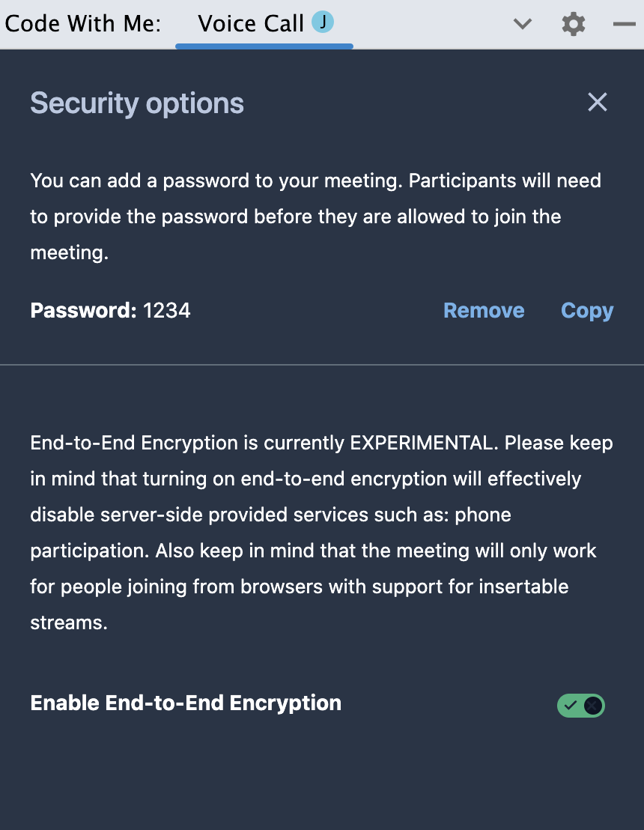The width and height of the screenshot is (644, 830).
Task: Click the password value 1234
Action: point(167,310)
